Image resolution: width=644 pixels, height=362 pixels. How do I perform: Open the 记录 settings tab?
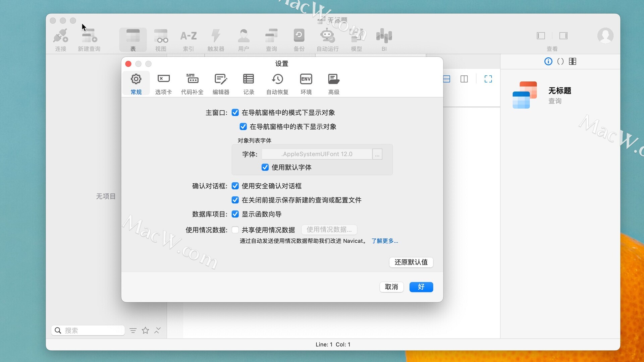click(249, 83)
